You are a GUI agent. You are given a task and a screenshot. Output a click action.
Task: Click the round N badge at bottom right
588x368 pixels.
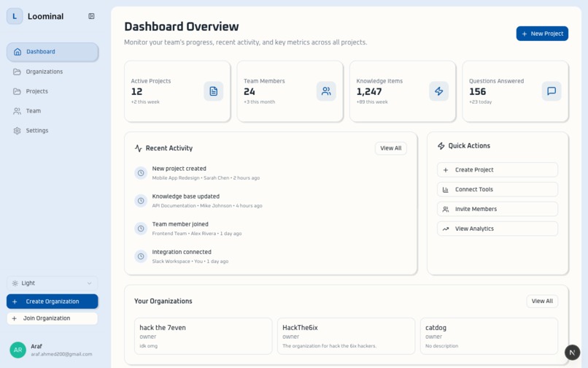pos(572,353)
